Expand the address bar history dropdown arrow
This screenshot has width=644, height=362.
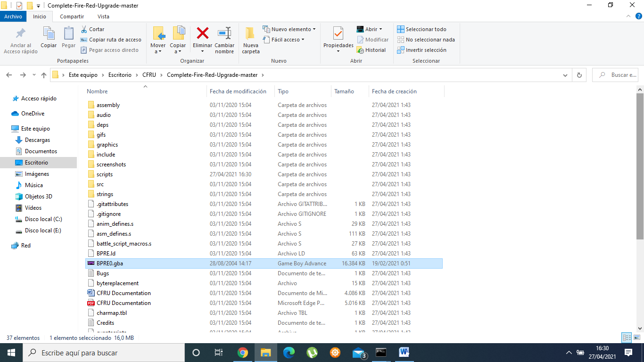tap(565, 75)
